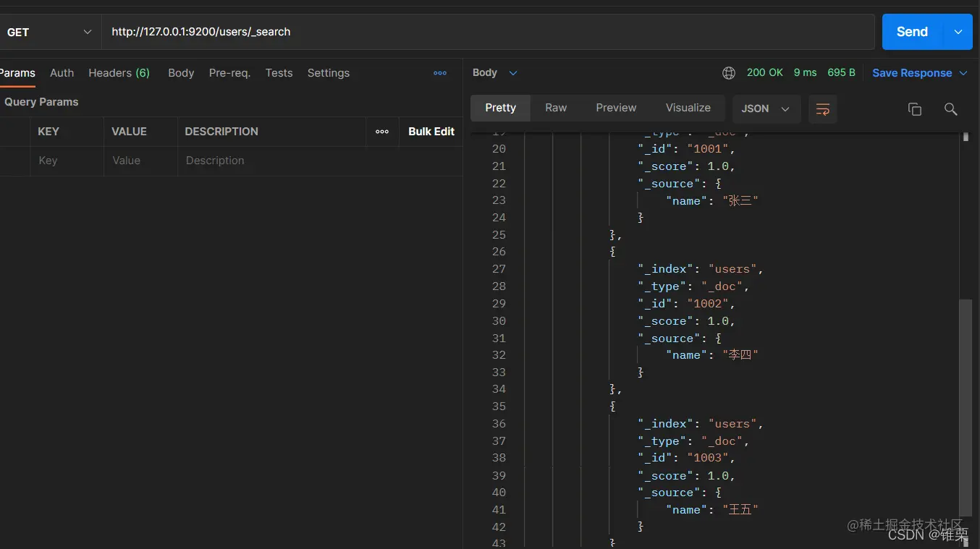
Task: Toggle line wrap in response
Action: tap(823, 109)
